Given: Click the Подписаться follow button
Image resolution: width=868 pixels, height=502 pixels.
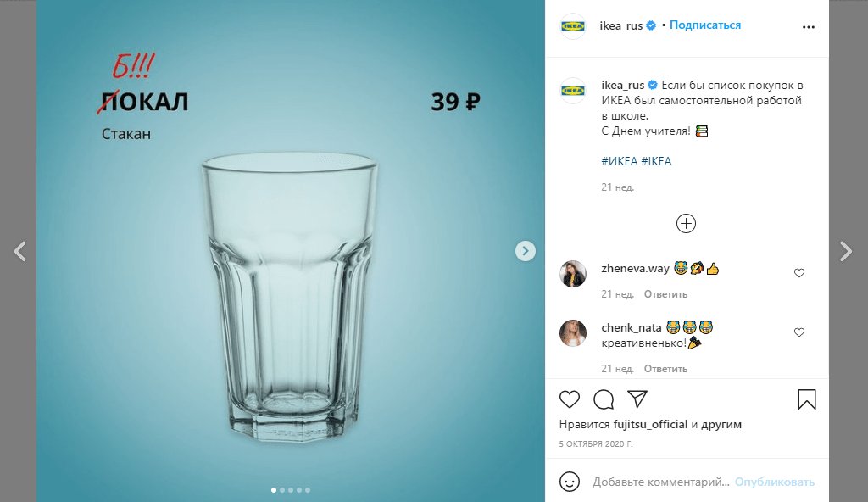Looking at the screenshot, I should point(705,25).
